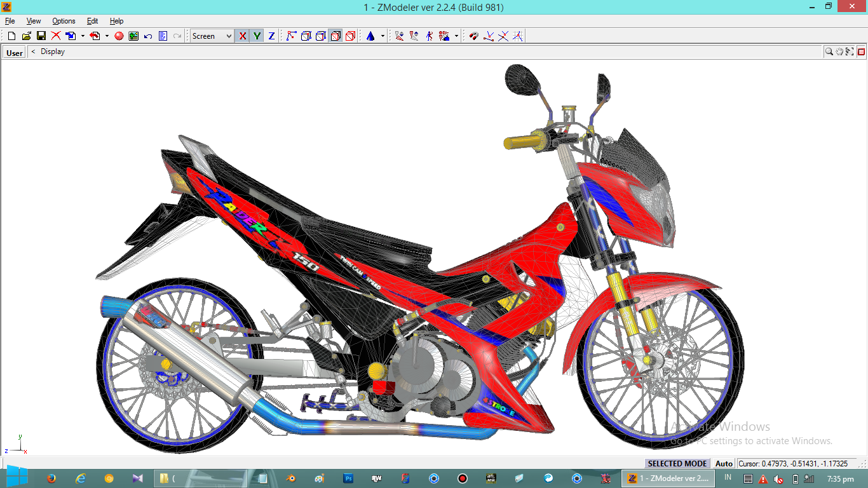Open the Textures browser icon

pos(133,36)
